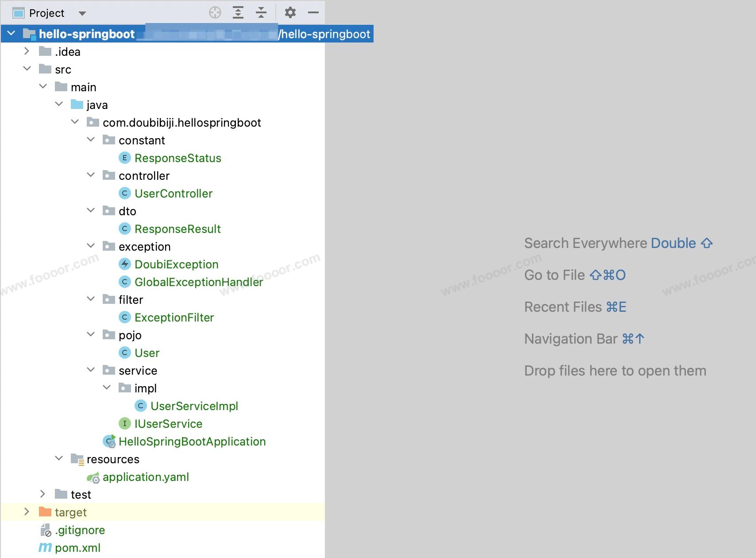Open the Project view dropdown

tap(82, 13)
